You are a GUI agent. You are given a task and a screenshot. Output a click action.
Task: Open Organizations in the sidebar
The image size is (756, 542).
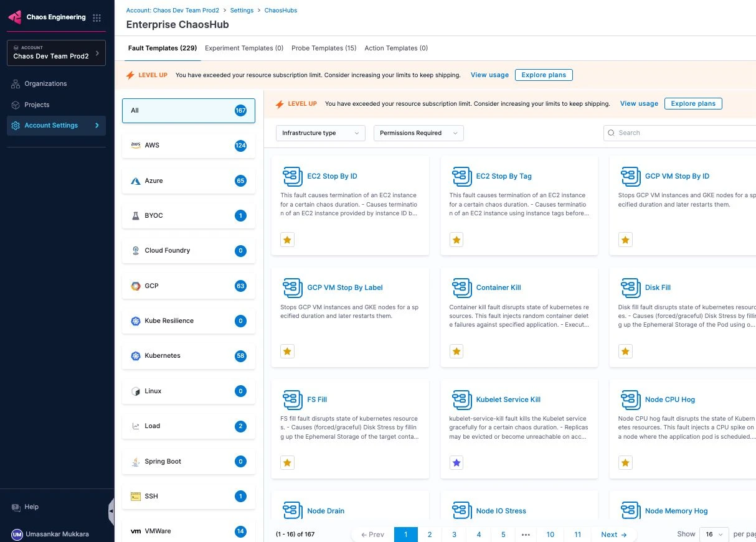tap(57, 83)
